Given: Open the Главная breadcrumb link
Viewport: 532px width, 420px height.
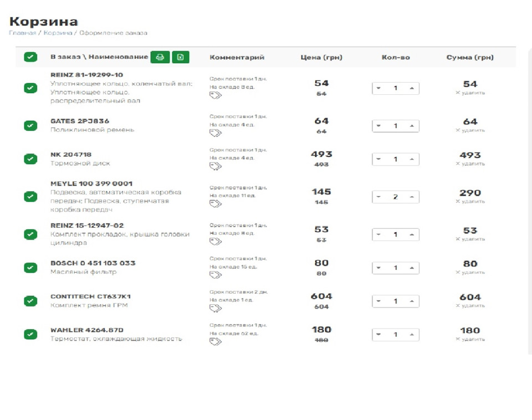Looking at the screenshot, I should [22, 33].
